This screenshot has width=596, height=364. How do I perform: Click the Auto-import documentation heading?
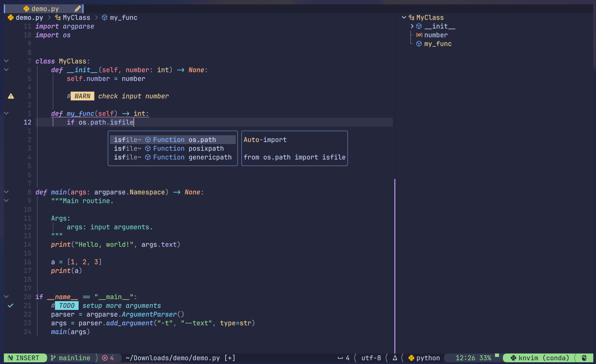pos(265,140)
